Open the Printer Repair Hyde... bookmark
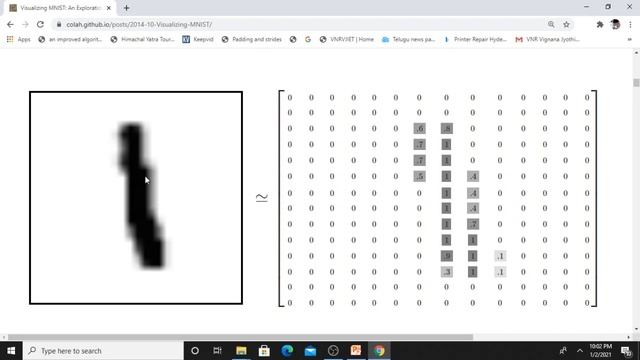640x360 pixels. click(x=476, y=39)
